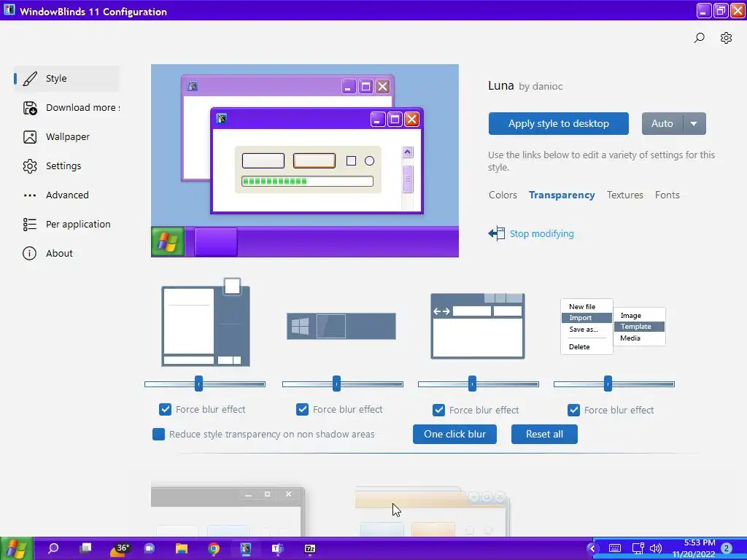Image resolution: width=747 pixels, height=560 pixels.
Task: Enable Reduce style transparency on non shadow areas
Action: pos(158,435)
